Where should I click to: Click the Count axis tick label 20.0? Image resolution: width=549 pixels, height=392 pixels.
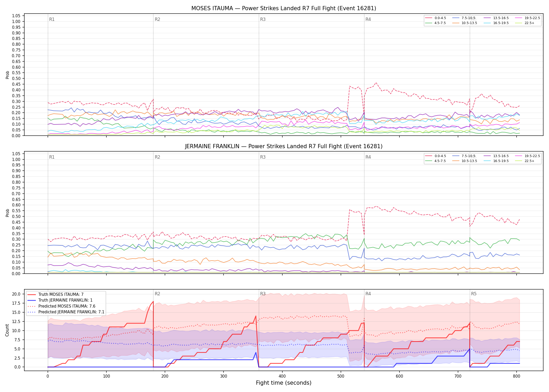click(16, 294)
